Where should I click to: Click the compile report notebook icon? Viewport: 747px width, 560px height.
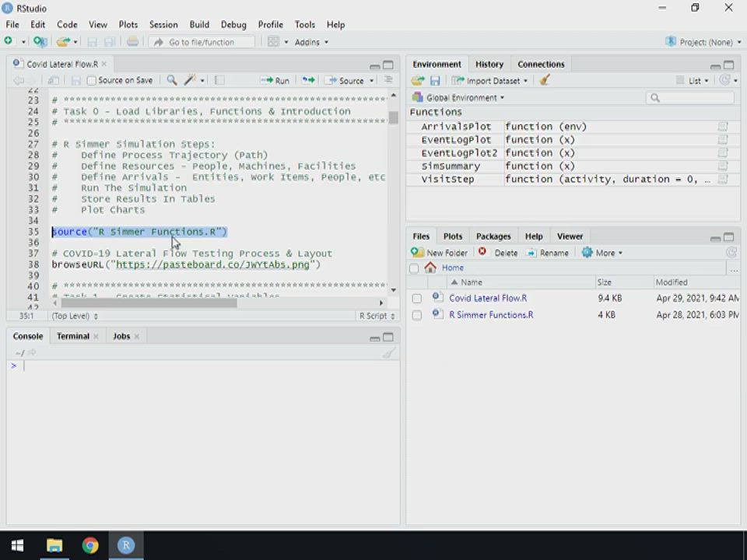coord(219,80)
